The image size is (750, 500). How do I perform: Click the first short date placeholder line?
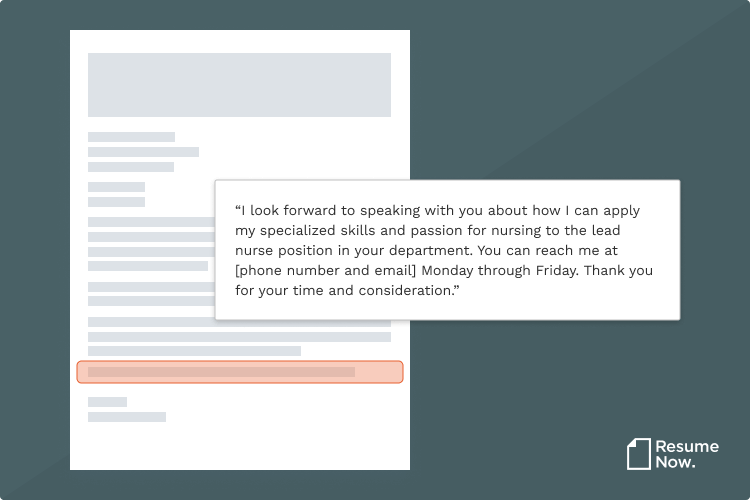pos(116,187)
